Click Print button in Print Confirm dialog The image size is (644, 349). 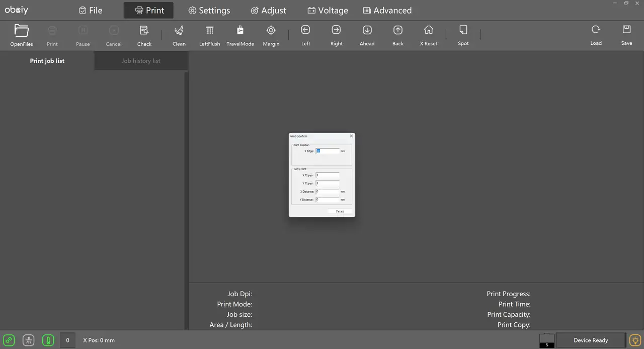[340, 212]
